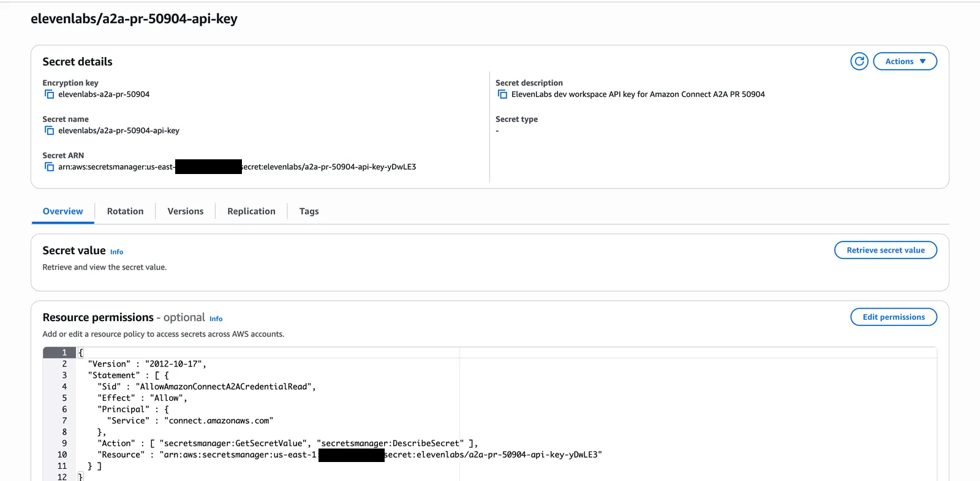Select line number 5 in the gutter
The width and height of the screenshot is (980, 481).
tap(64, 398)
